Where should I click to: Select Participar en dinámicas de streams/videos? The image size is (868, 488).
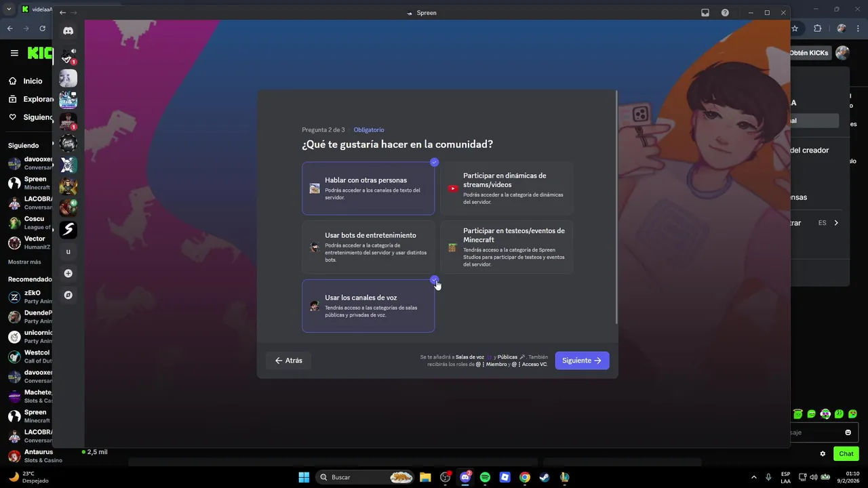click(x=507, y=188)
